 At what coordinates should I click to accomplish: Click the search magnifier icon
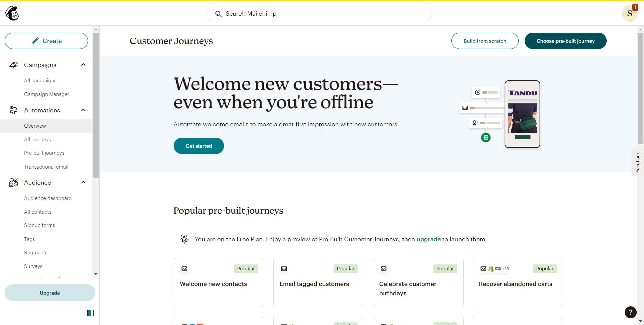tap(218, 14)
